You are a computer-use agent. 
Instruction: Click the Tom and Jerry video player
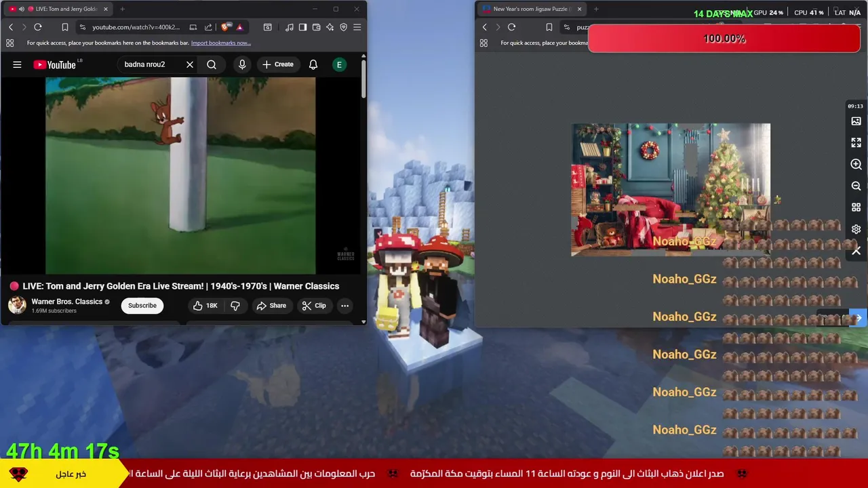(180, 175)
